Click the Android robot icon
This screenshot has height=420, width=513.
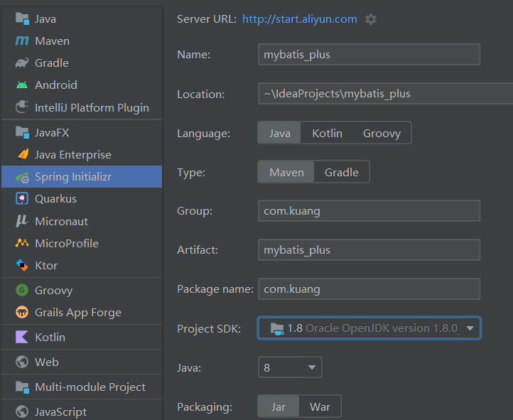point(22,85)
